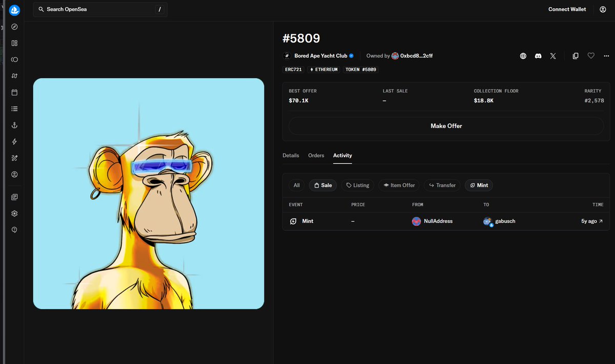The width and height of the screenshot is (615, 364).
Task: Open the compass Discover icon in sidebar
Action: point(14,27)
